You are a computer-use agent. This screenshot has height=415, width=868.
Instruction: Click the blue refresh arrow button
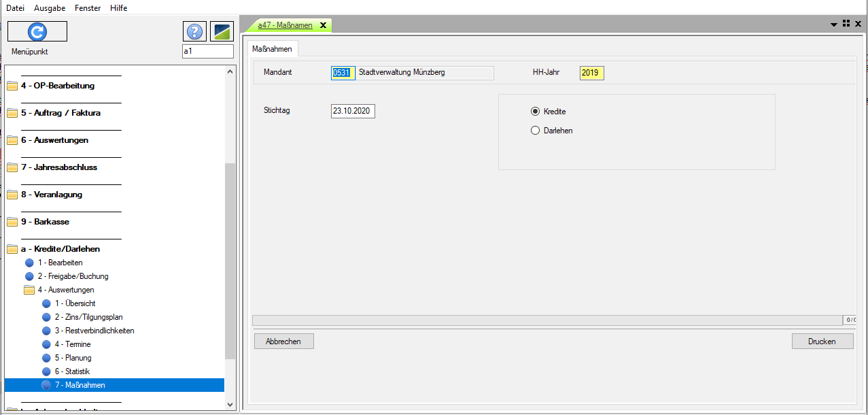click(x=37, y=31)
